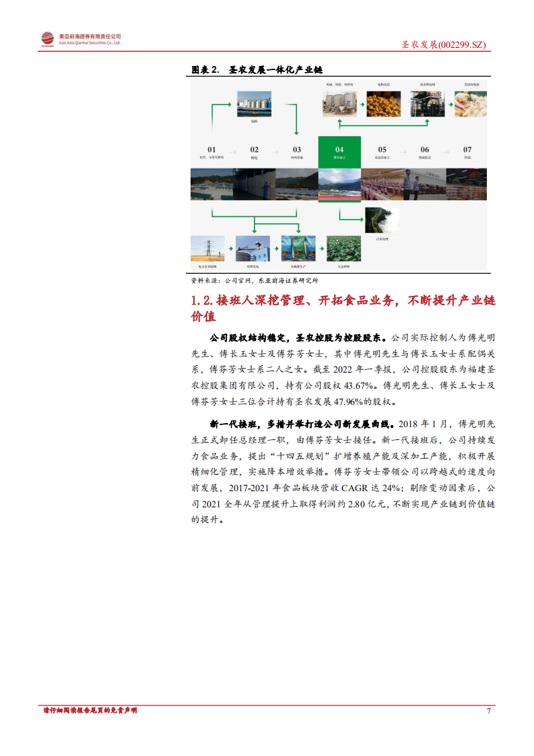Click the hatchery photo under step 02
The width and height of the screenshot is (534, 756).
[x=255, y=184]
